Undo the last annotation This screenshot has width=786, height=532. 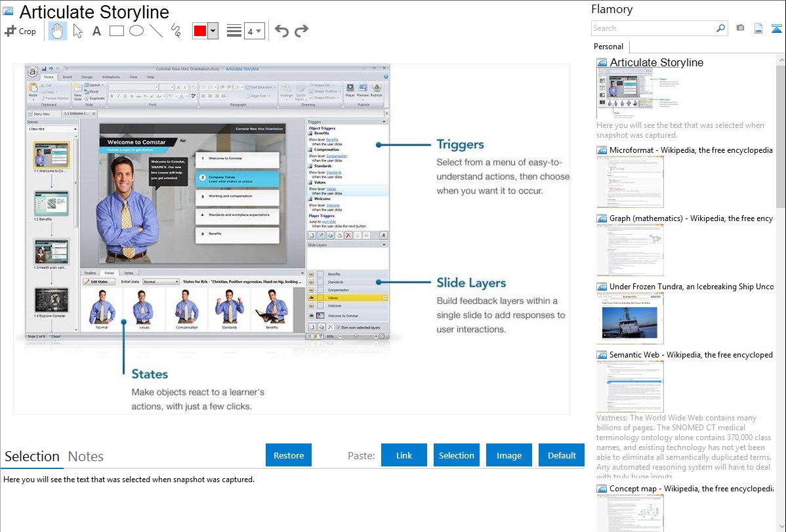click(x=281, y=31)
